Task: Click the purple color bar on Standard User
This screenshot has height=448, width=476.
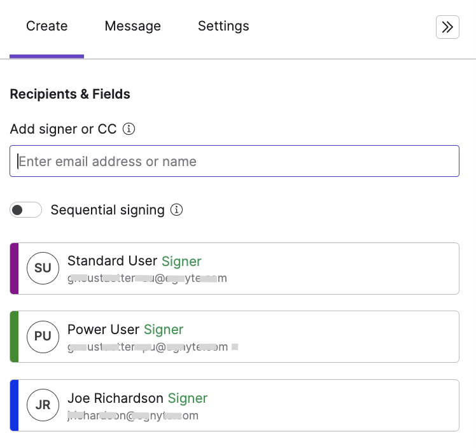Action: (x=14, y=269)
